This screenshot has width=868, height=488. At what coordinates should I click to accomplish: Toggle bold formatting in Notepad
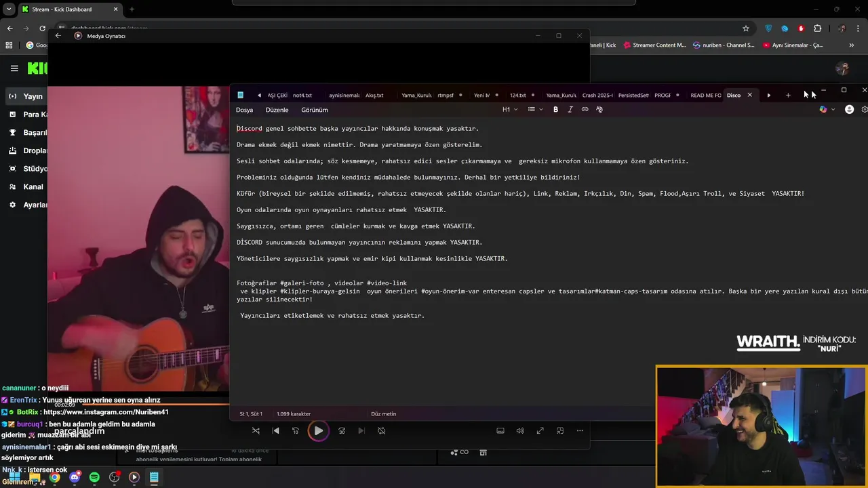pyautogui.click(x=555, y=109)
